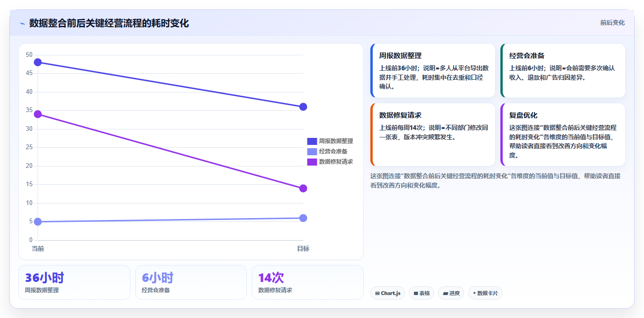Click the 表格 tag chip
644x318 pixels.
pyautogui.click(x=422, y=293)
